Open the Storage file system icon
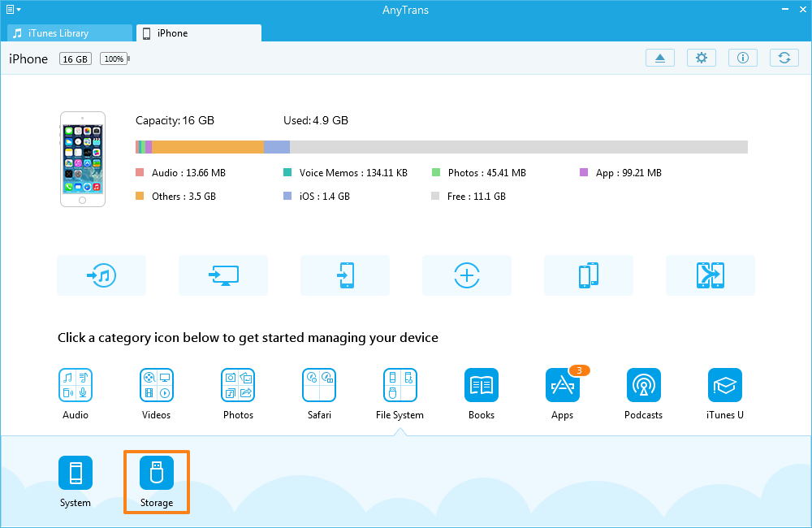This screenshot has height=528, width=812. coord(157,473)
